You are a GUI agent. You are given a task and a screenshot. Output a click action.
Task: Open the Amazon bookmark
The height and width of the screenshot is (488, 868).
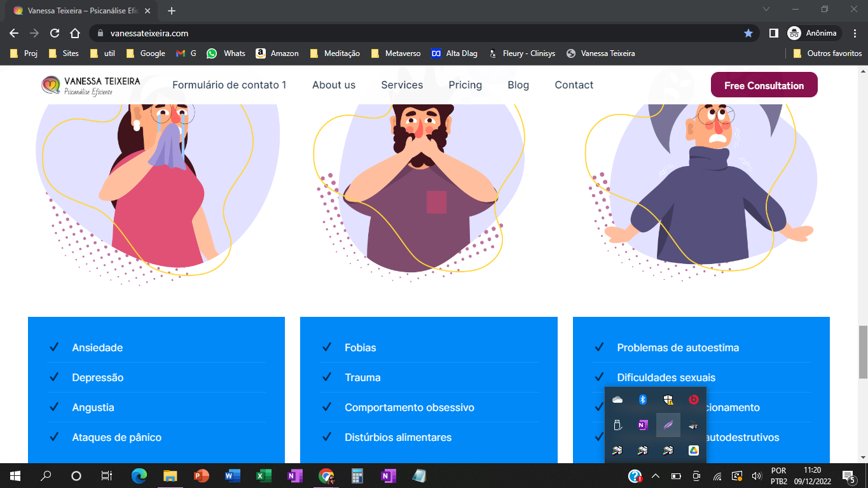tap(277, 53)
